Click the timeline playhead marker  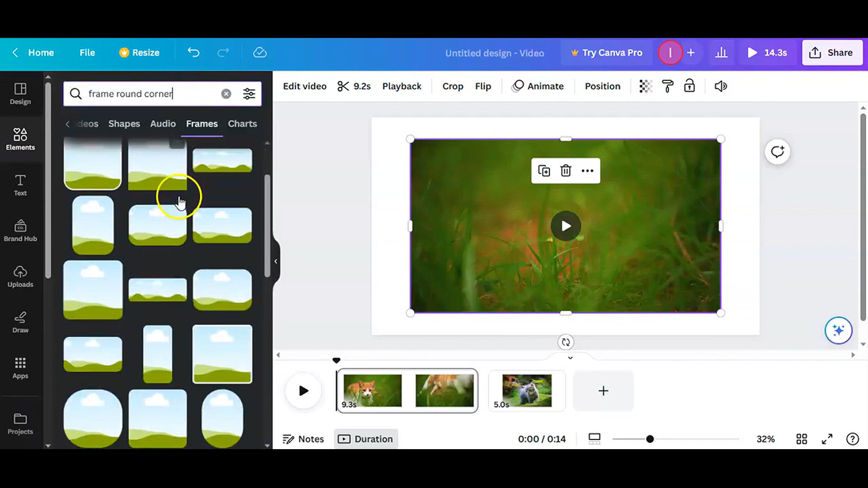pyautogui.click(x=336, y=360)
